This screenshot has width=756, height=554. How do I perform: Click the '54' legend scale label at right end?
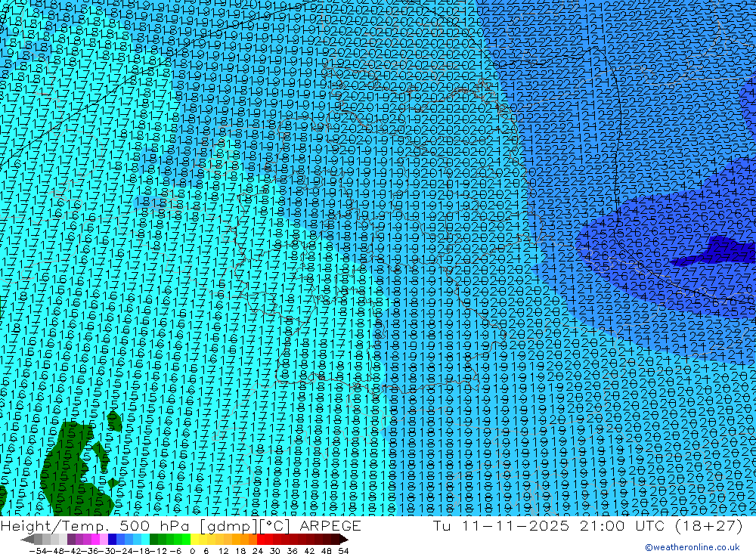point(343,551)
